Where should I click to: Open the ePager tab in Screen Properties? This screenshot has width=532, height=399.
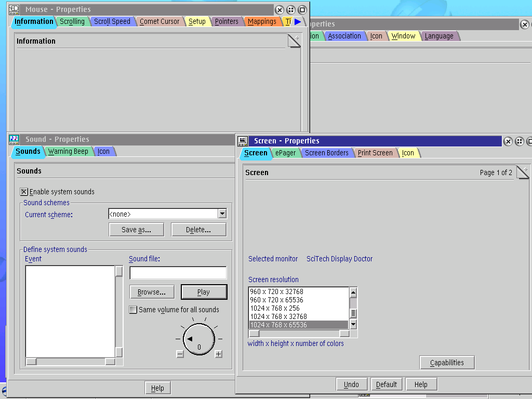pos(285,153)
